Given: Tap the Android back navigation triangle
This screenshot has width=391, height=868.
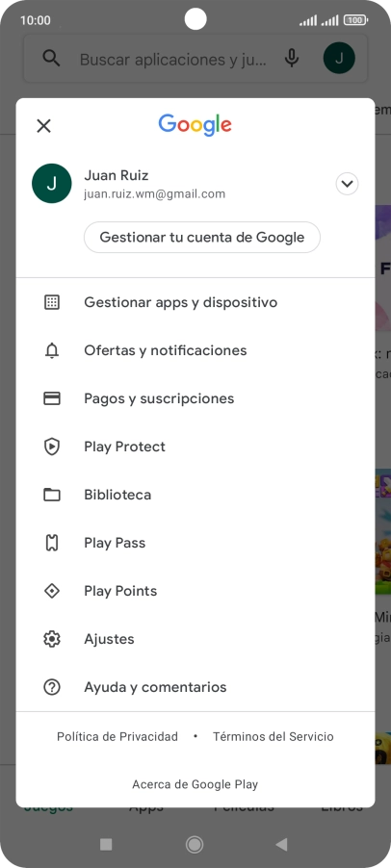Looking at the screenshot, I should click(x=281, y=844).
